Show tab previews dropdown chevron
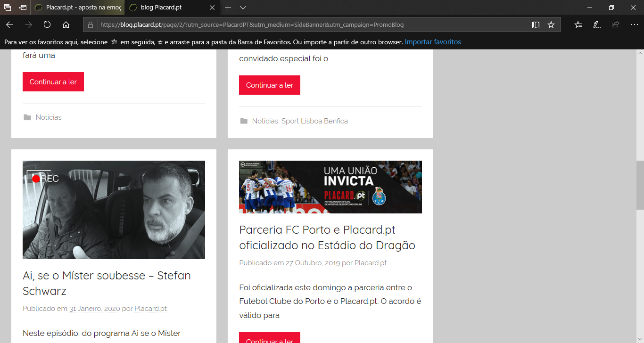 pos(243,8)
